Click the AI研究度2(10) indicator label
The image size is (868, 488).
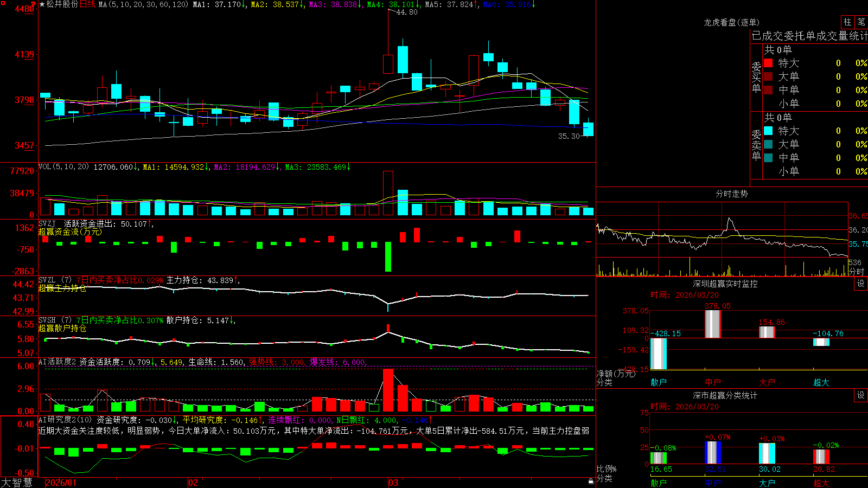pos(65,420)
